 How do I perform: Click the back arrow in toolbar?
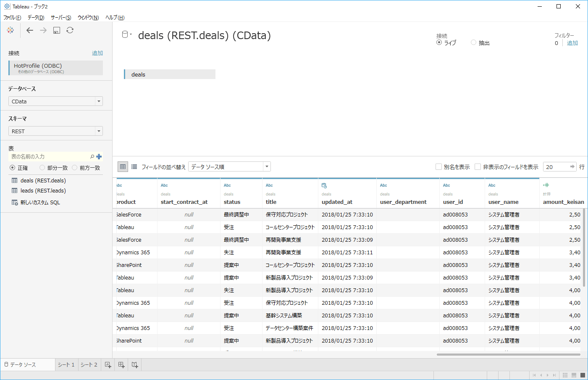(x=29, y=30)
